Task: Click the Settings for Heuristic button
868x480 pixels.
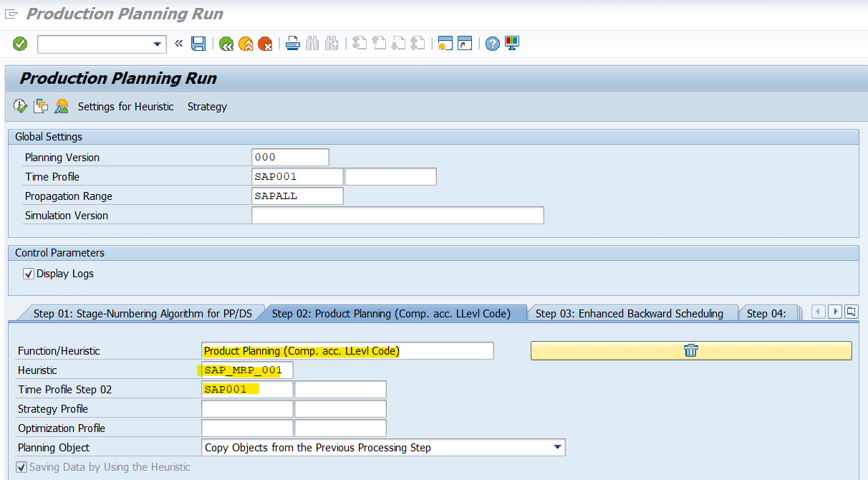Action: (x=125, y=106)
